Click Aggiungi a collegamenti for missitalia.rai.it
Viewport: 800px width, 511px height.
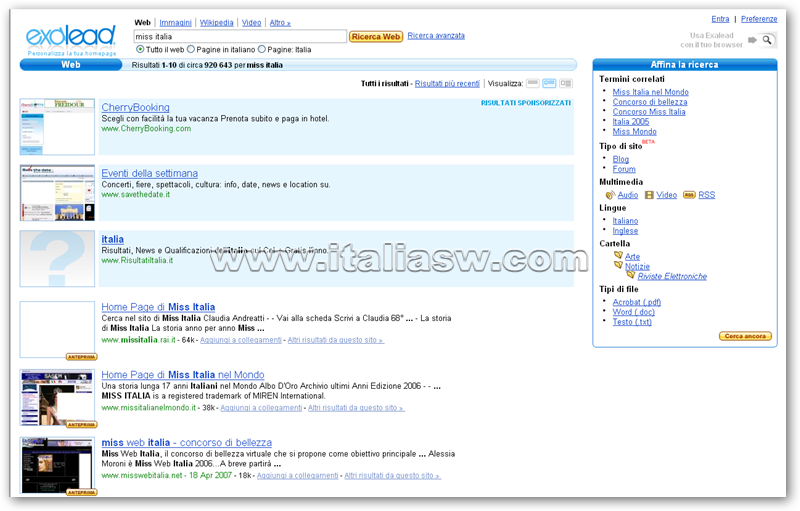click(241, 340)
